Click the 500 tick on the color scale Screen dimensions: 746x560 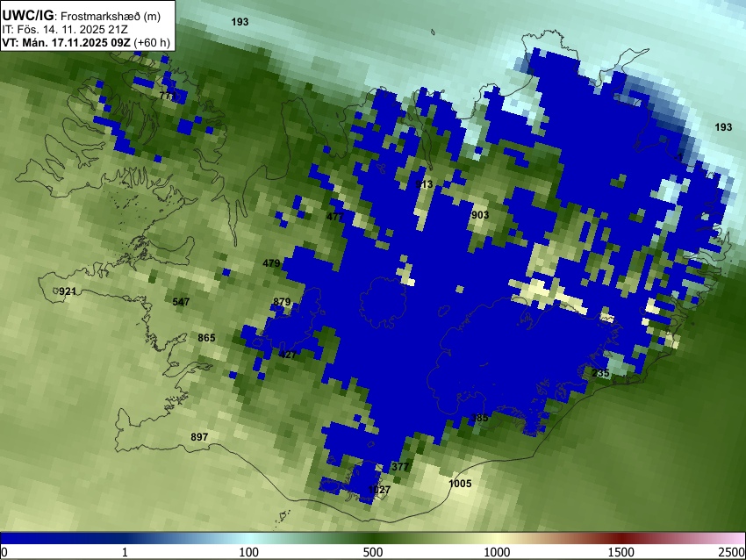point(373,552)
